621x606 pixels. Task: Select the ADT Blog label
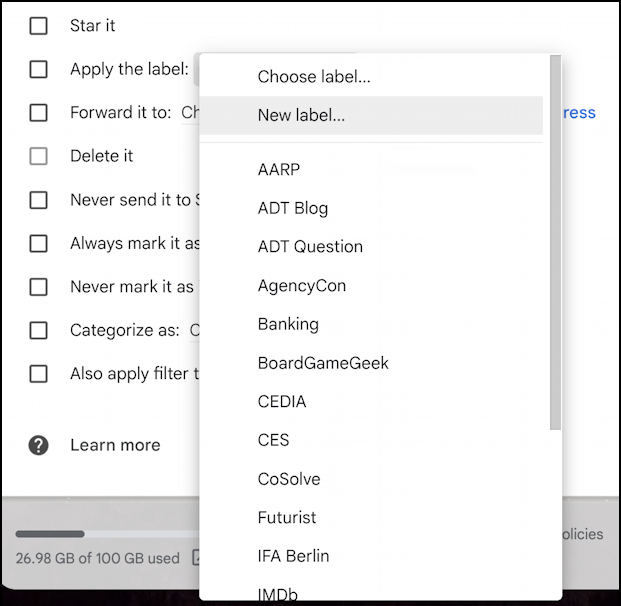[371, 208]
